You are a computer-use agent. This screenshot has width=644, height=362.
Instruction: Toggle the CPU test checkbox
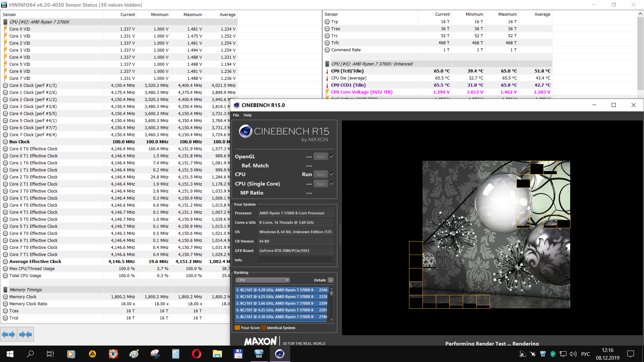pyautogui.click(x=332, y=174)
